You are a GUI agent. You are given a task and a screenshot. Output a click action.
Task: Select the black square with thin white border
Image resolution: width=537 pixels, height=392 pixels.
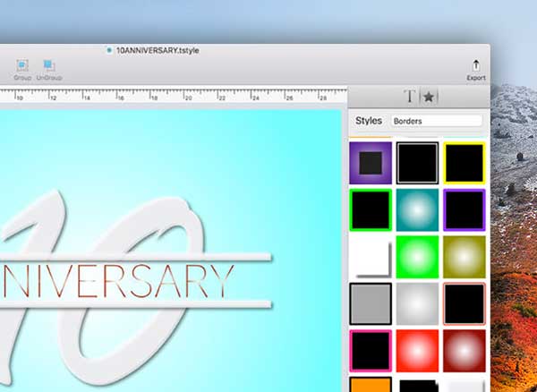417,163
